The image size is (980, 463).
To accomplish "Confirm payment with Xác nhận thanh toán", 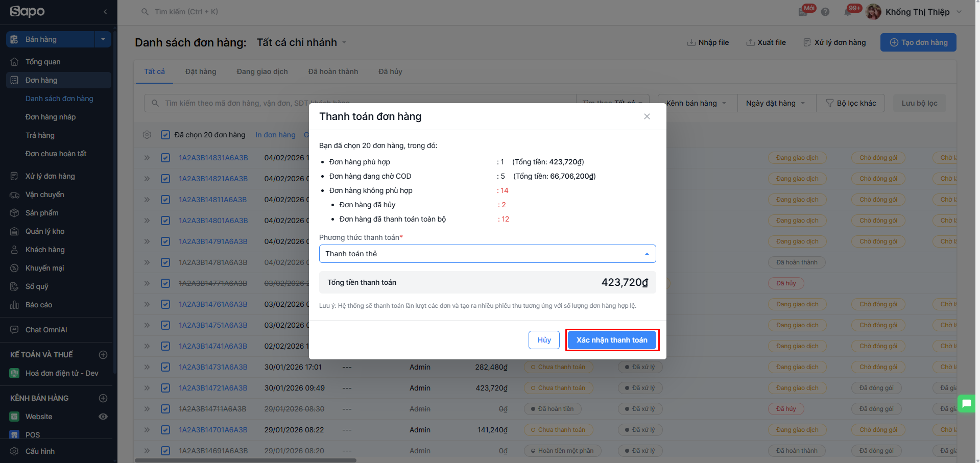I will [x=612, y=340].
